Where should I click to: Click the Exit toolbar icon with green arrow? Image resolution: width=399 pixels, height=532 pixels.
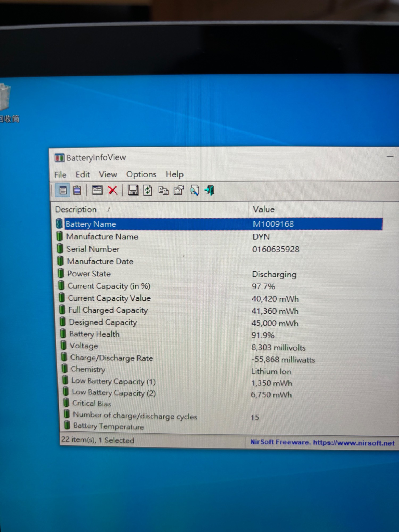pyautogui.click(x=210, y=190)
